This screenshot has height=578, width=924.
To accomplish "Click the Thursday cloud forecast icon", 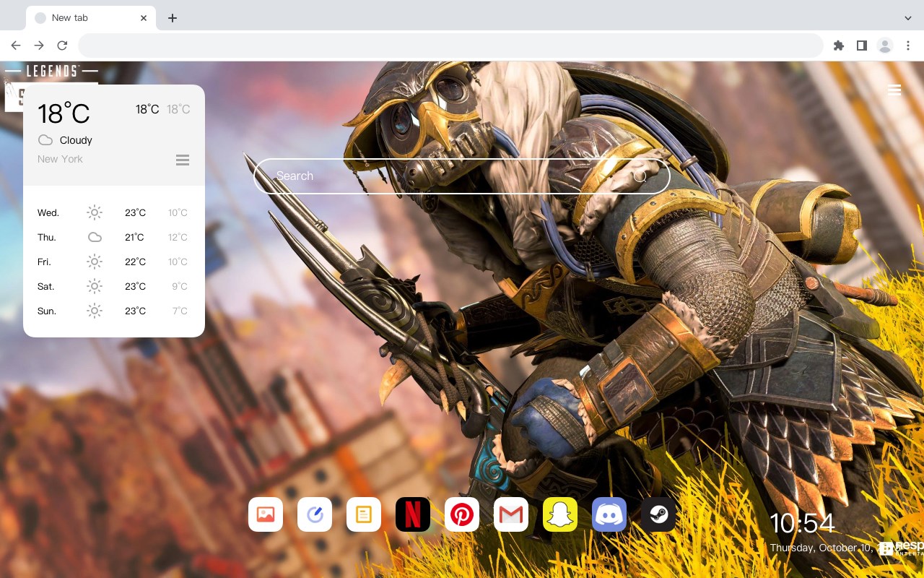I will pyautogui.click(x=95, y=237).
